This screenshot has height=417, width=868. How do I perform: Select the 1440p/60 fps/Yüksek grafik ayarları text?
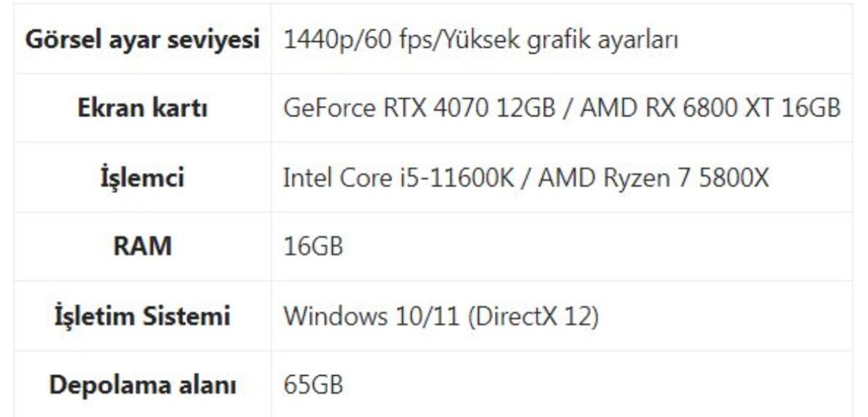(x=481, y=40)
